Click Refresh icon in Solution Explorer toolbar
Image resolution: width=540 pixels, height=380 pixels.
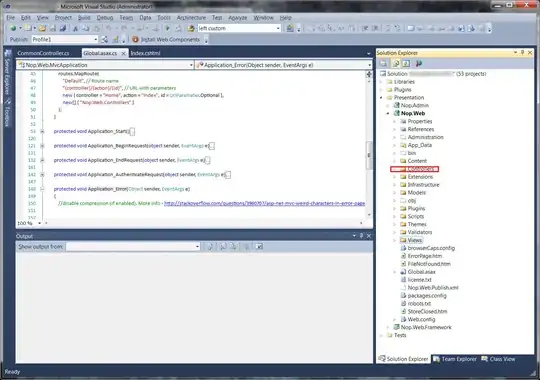click(x=406, y=63)
